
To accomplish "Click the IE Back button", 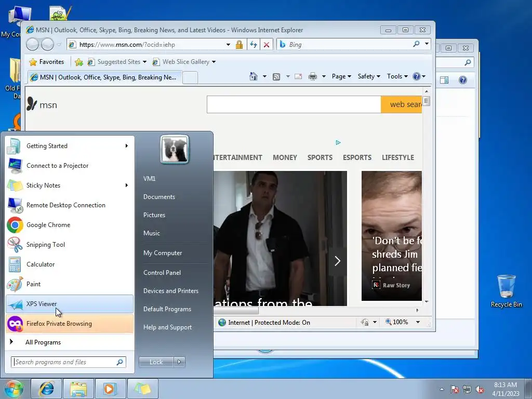I will pyautogui.click(x=33, y=45).
